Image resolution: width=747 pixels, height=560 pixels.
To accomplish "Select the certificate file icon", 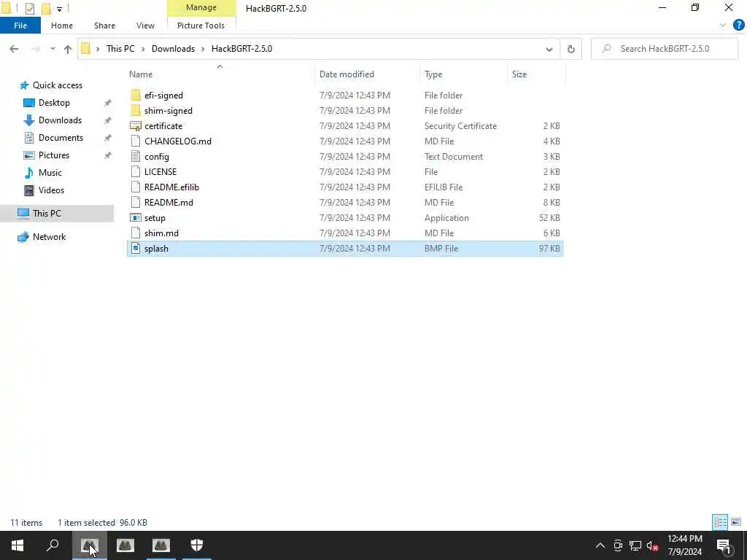I will pos(136,125).
